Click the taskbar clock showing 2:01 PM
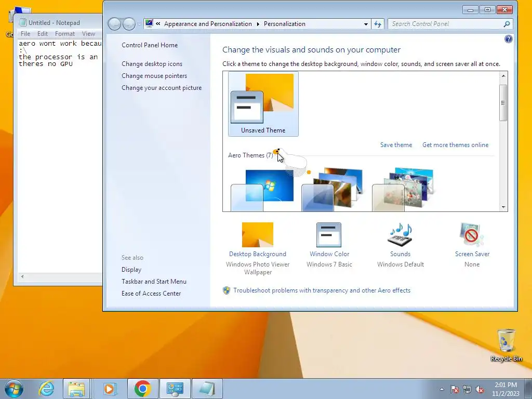 click(x=506, y=389)
